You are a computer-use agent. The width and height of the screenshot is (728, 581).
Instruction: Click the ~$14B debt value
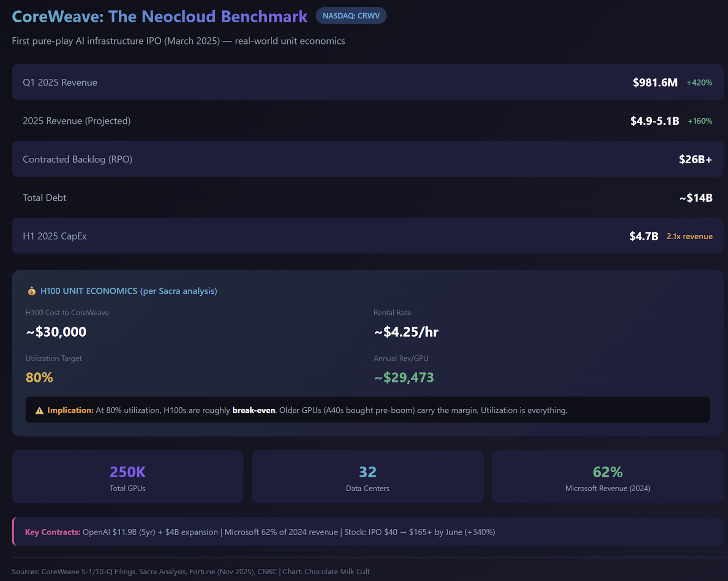tap(696, 198)
